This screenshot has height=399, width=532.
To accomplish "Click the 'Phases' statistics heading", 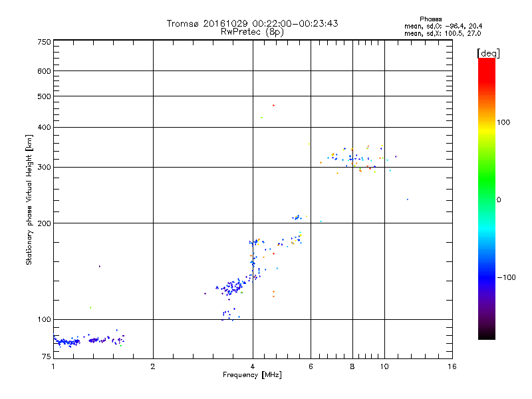I will [x=430, y=19].
